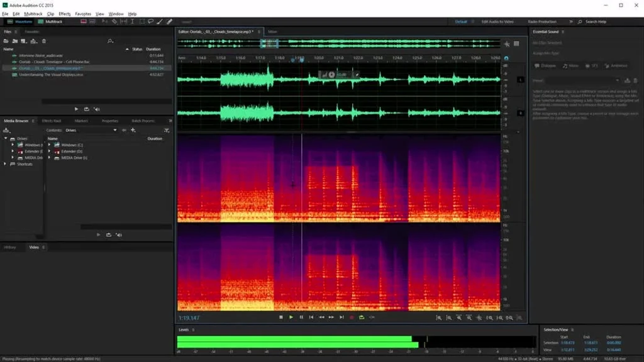Open the Multitrack menu

tap(33, 14)
